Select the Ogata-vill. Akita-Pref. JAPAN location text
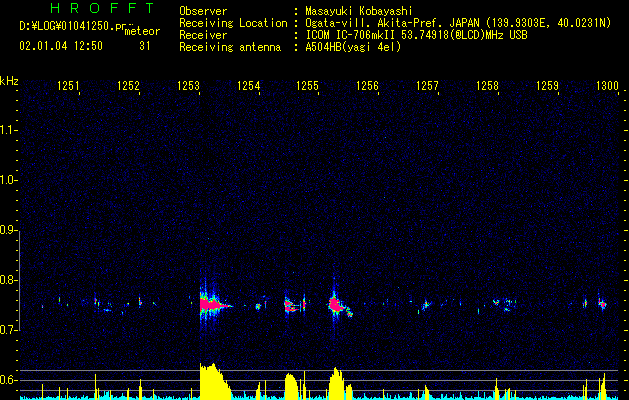 pos(458,23)
